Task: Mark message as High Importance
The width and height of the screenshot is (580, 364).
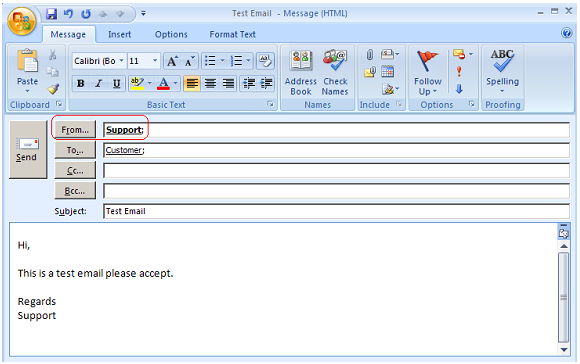Action: tap(459, 71)
